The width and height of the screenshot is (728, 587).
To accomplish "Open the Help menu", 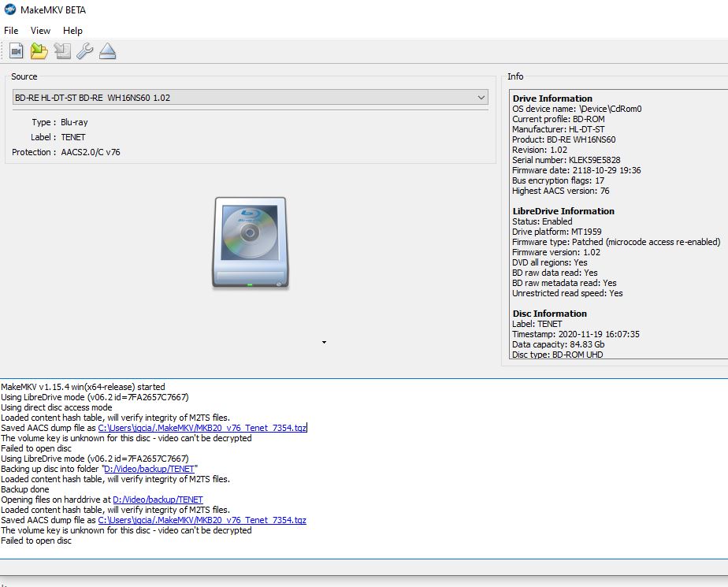I will 72,31.
